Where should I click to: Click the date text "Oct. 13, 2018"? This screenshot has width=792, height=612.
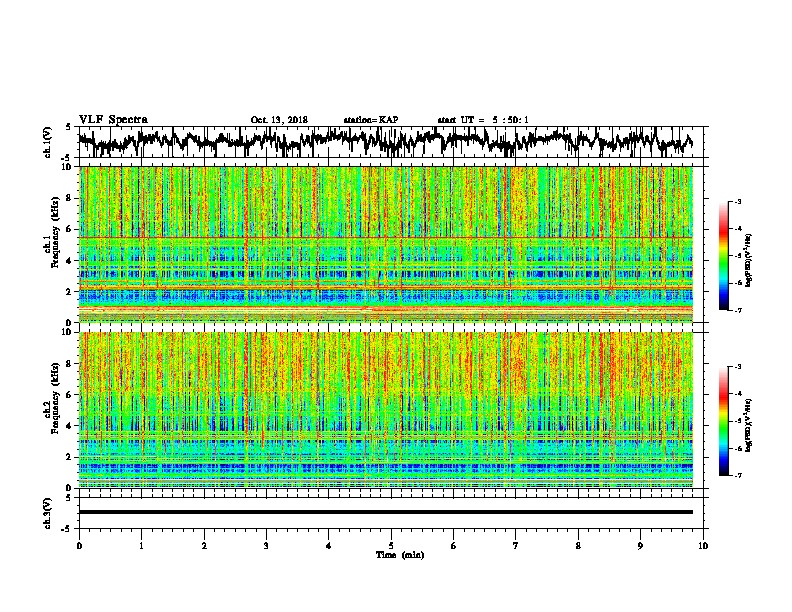click(x=279, y=120)
